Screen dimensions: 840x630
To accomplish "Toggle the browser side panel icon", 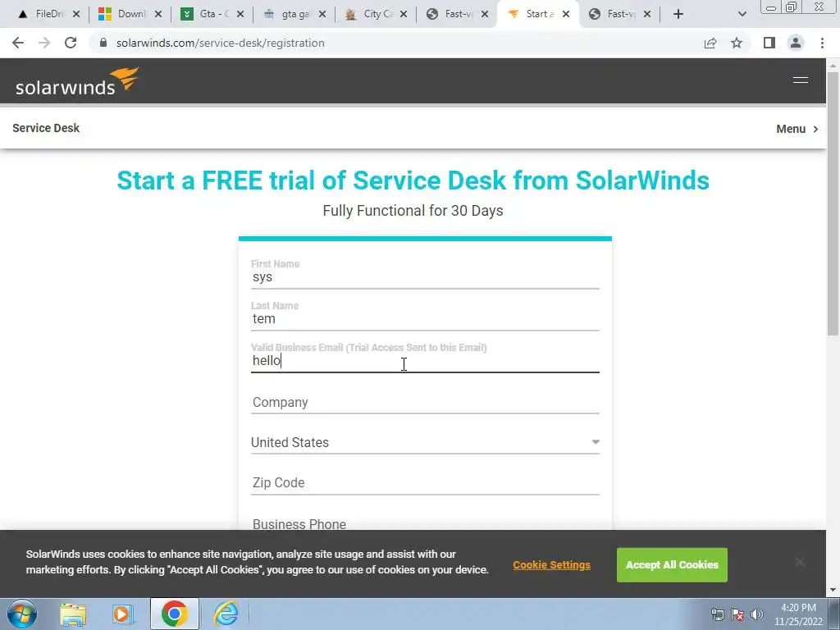I will click(769, 43).
